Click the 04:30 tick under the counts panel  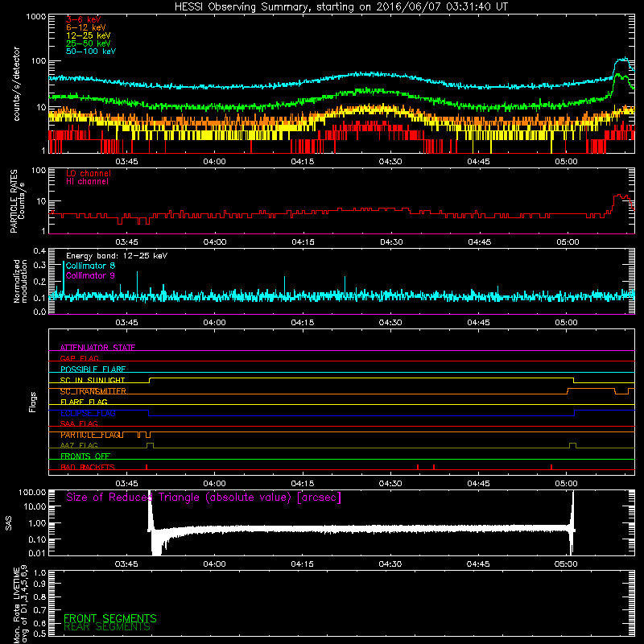(x=390, y=162)
